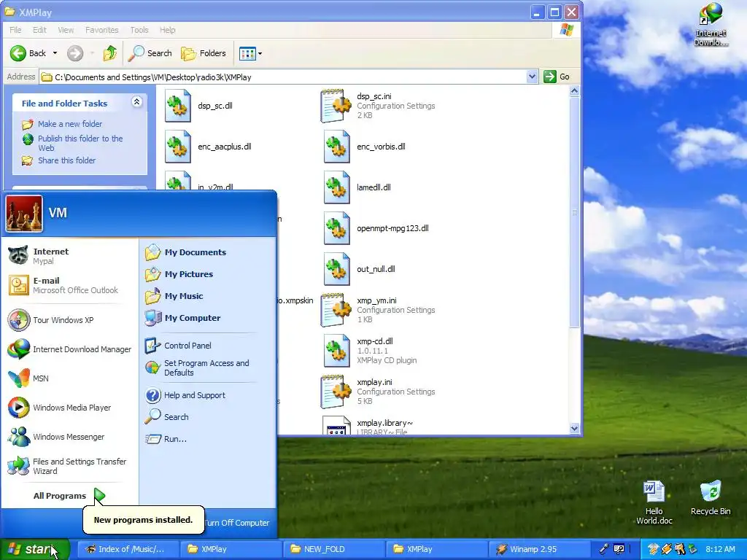The image size is (747, 560).
Task: Click the address bar path field
Action: [x=283, y=77]
